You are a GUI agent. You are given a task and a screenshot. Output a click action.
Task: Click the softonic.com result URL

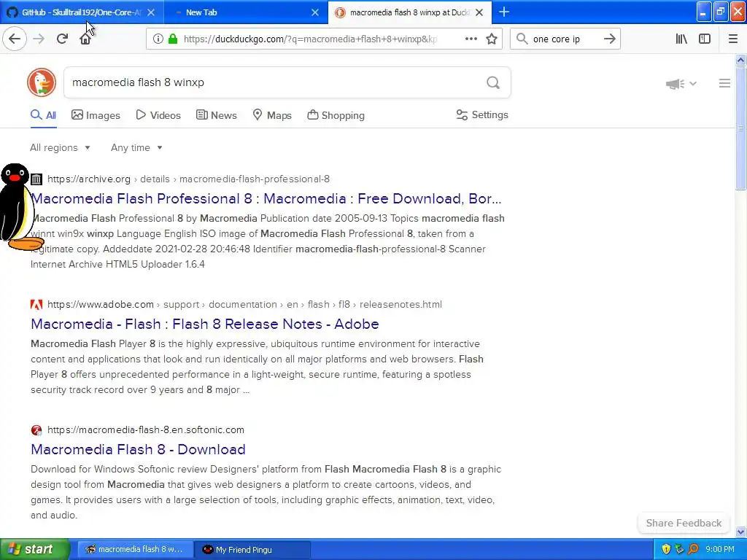pyautogui.click(x=146, y=429)
